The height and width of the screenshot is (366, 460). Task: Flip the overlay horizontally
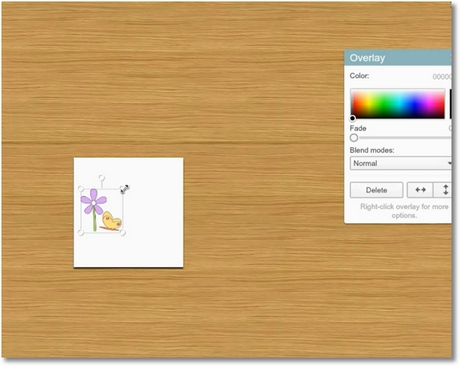click(x=420, y=190)
